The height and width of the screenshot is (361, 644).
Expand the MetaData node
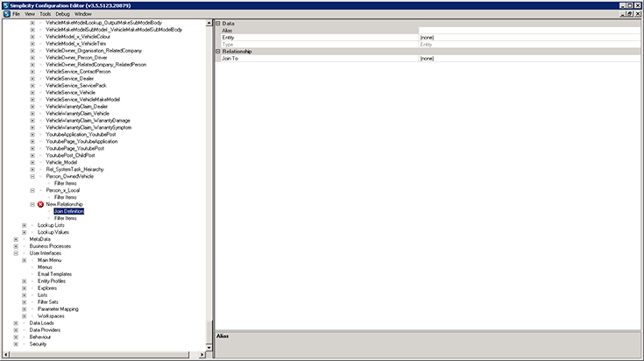point(16,239)
